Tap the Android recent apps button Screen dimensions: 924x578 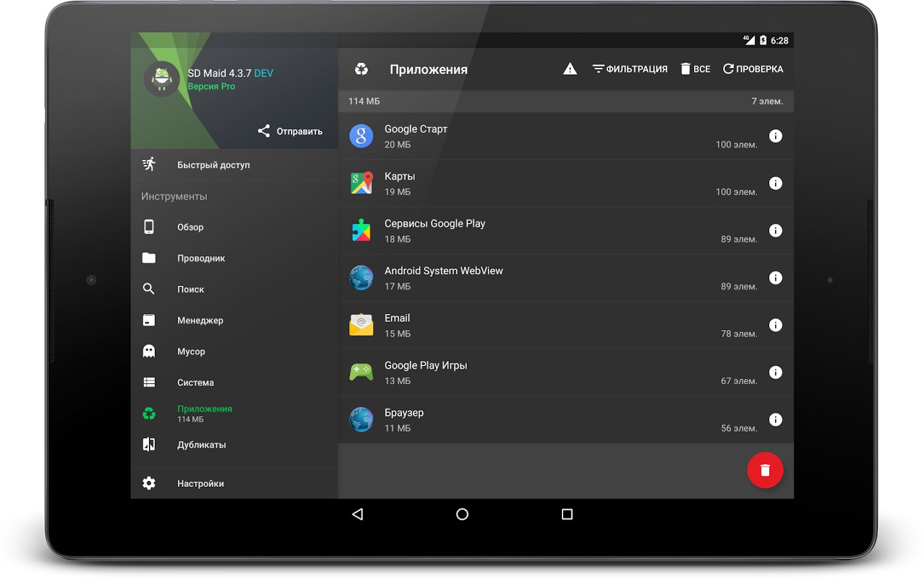tap(567, 514)
